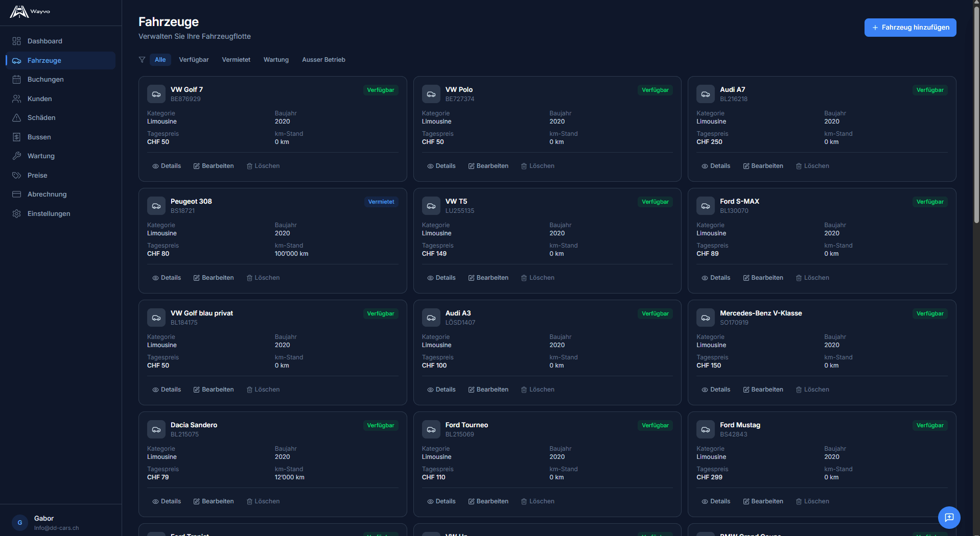Edit the Audi A3 vehicle

coord(488,389)
